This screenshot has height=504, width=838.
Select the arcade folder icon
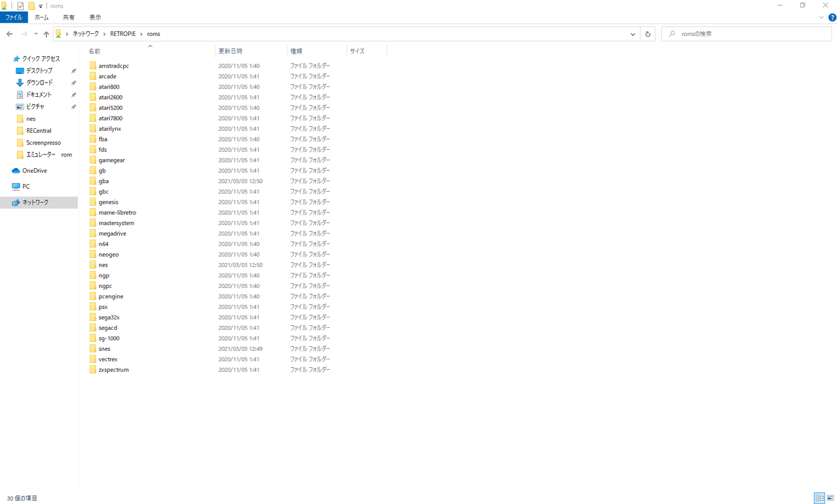click(x=93, y=77)
